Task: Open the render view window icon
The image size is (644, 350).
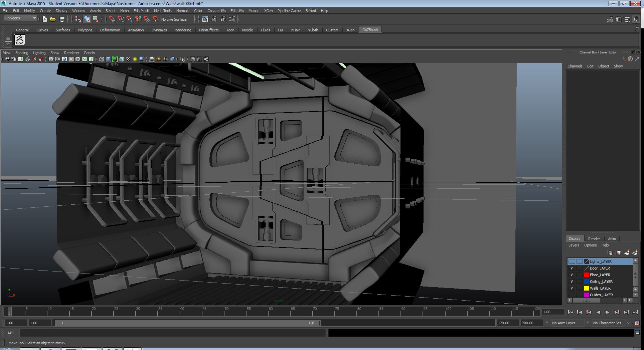Action: point(205,19)
